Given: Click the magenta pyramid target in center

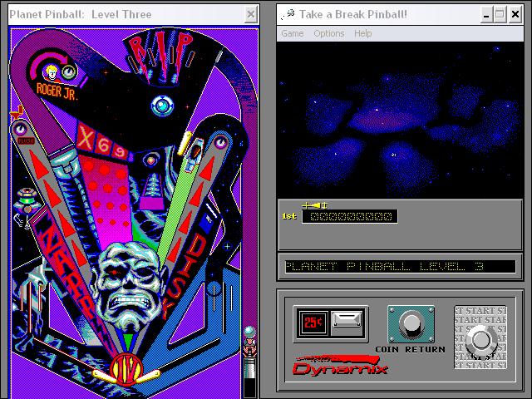Looking at the screenshot, I should tap(153, 192).
